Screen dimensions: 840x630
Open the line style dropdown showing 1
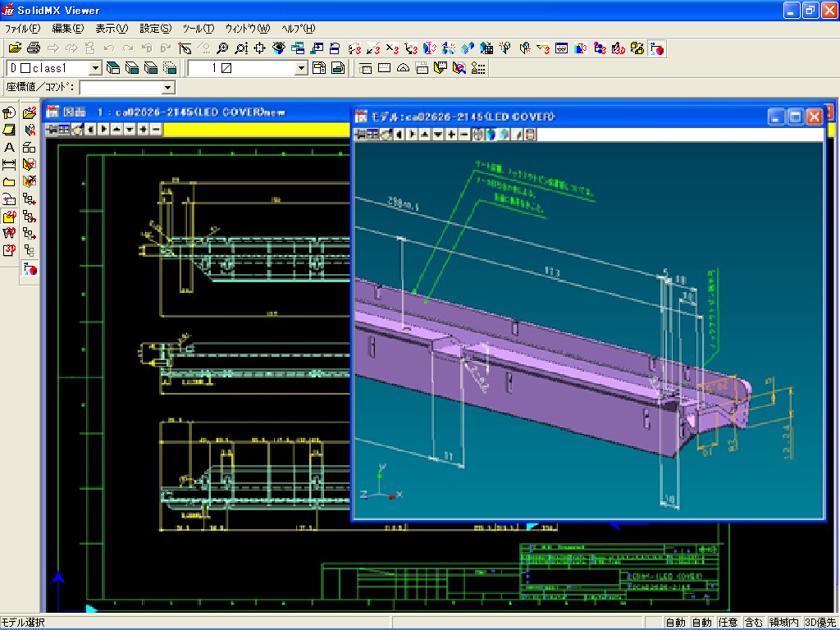(x=301, y=69)
